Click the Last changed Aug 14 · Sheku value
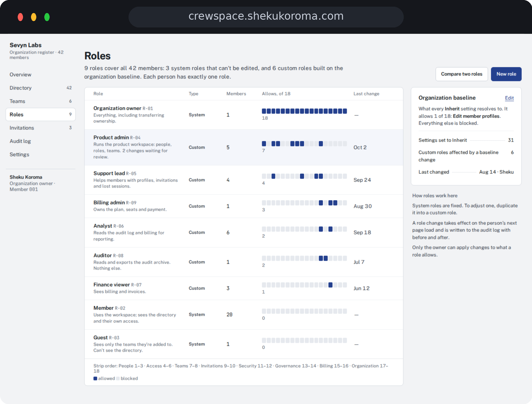Screen dimensions: 532x404 click(496, 172)
